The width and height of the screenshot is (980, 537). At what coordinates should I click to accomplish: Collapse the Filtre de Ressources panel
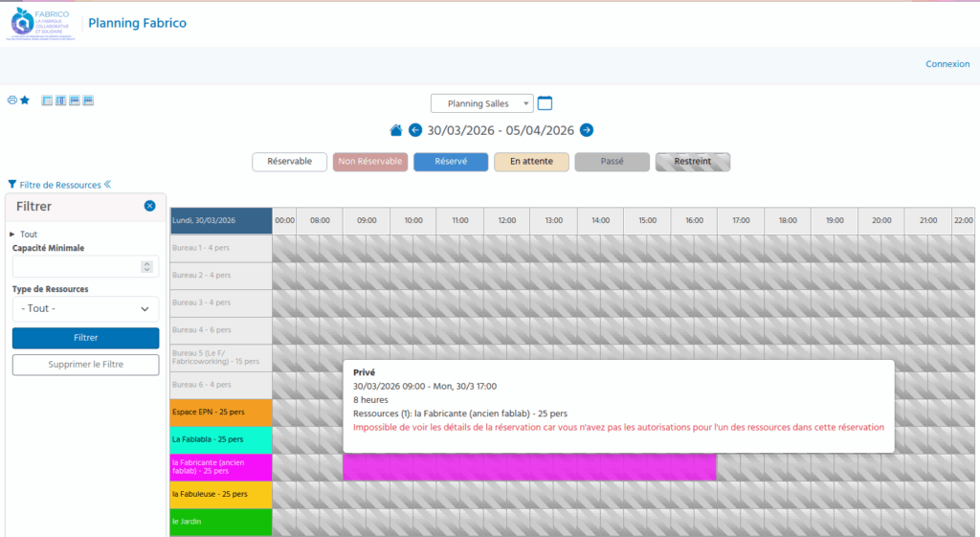click(x=108, y=185)
